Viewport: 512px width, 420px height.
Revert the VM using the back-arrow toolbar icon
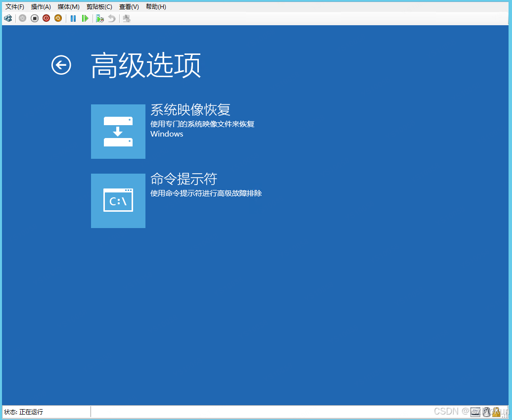click(x=111, y=18)
